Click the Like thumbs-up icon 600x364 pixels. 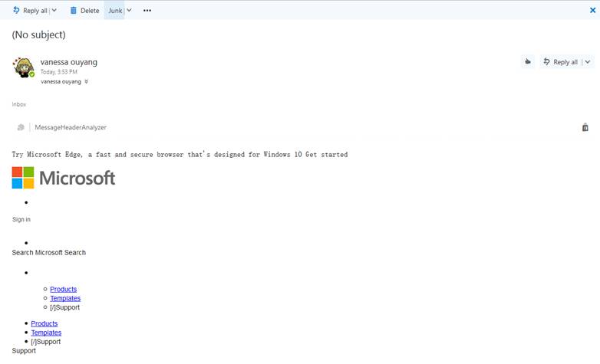point(528,61)
